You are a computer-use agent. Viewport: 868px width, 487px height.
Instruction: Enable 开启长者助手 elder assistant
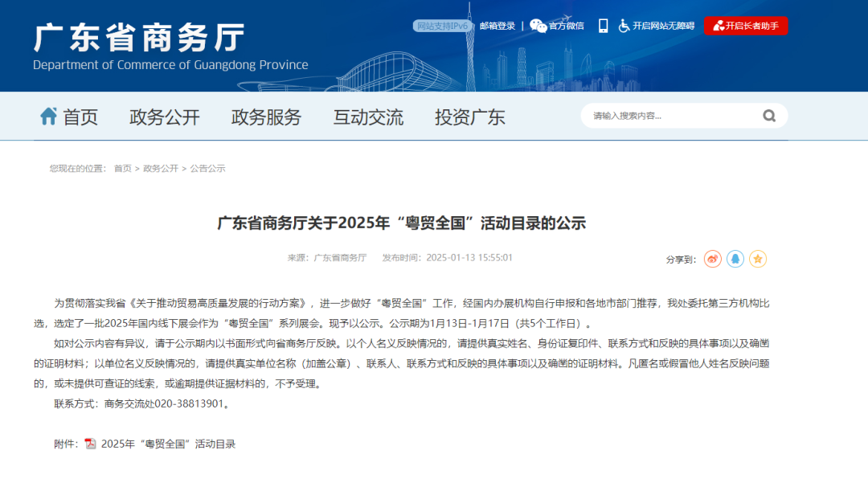[x=746, y=25]
